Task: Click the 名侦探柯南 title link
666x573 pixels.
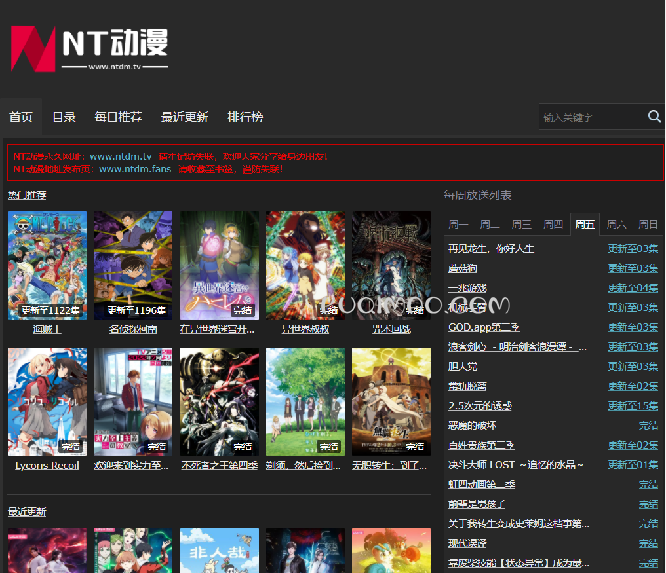Action: [133, 329]
